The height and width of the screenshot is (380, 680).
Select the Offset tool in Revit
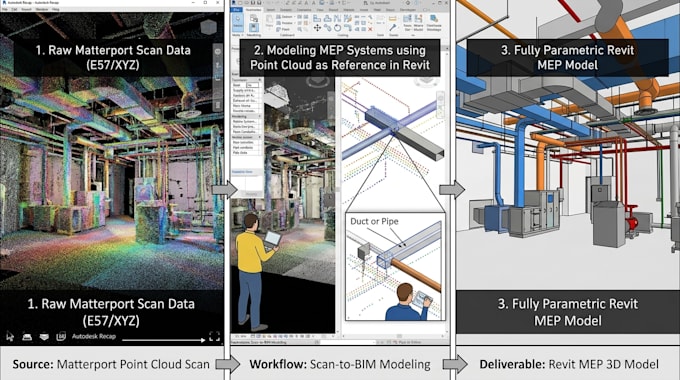327,18
